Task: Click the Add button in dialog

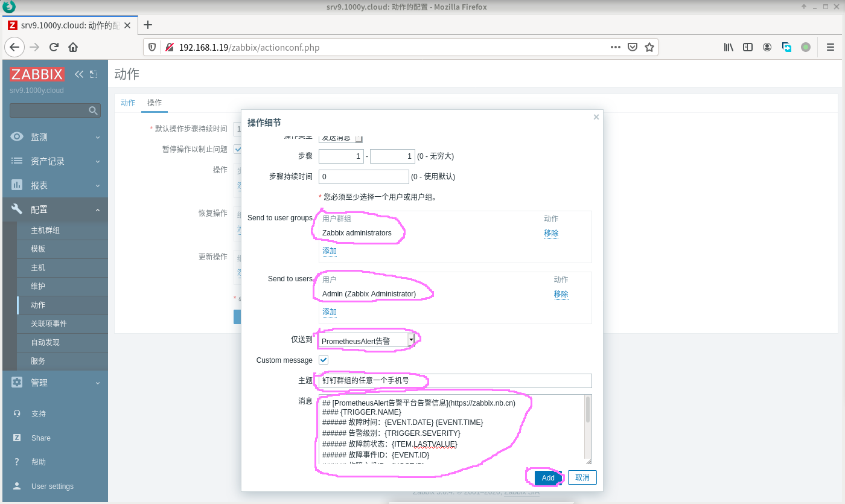Action: (548, 477)
